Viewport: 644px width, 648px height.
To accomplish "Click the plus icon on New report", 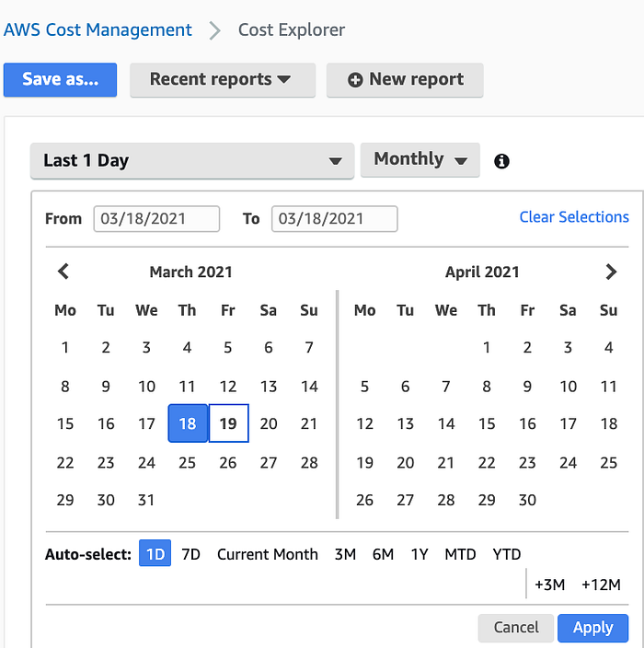I will (x=355, y=79).
